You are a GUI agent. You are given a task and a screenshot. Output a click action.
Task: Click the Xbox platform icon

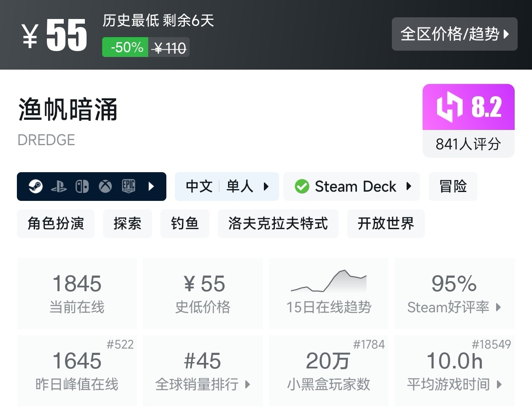pos(105,186)
